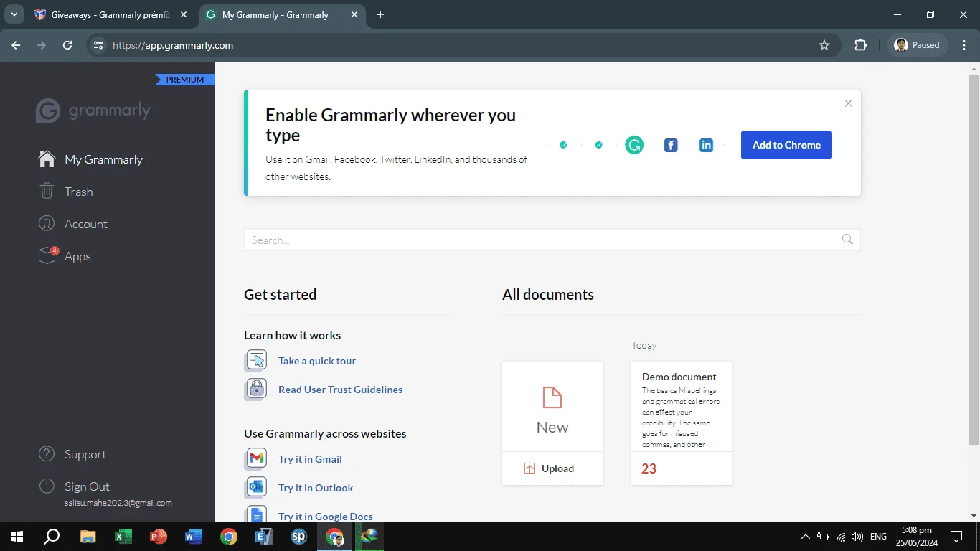
Task: Open the ENG language indicator
Action: click(x=878, y=537)
